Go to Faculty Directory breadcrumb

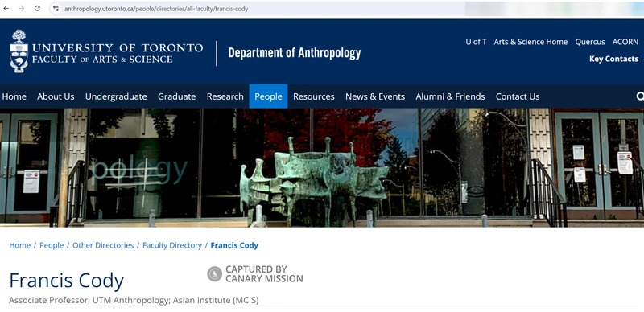point(172,245)
